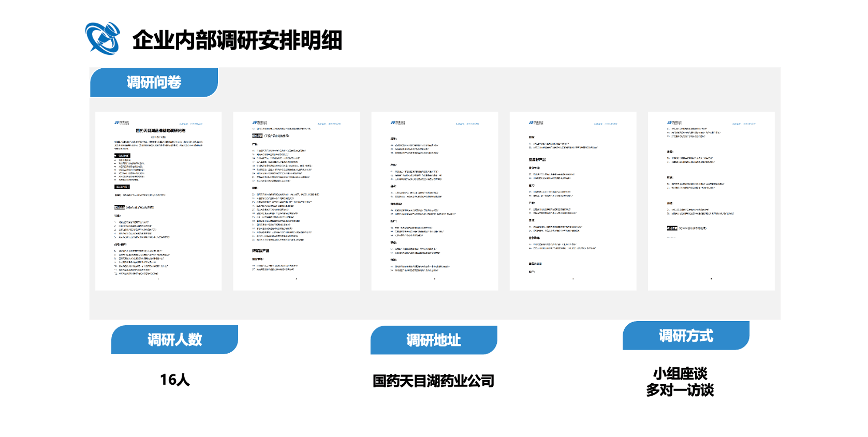Click the blue header text on the third page
The height and width of the screenshot is (437, 868).
click(x=467, y=124)
